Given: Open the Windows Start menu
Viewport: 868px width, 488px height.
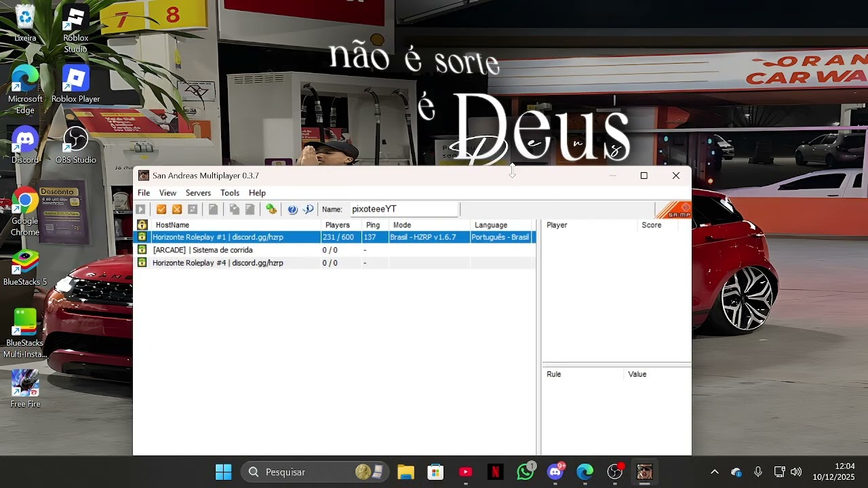Looking at the screenshot, I should (223, 472).
